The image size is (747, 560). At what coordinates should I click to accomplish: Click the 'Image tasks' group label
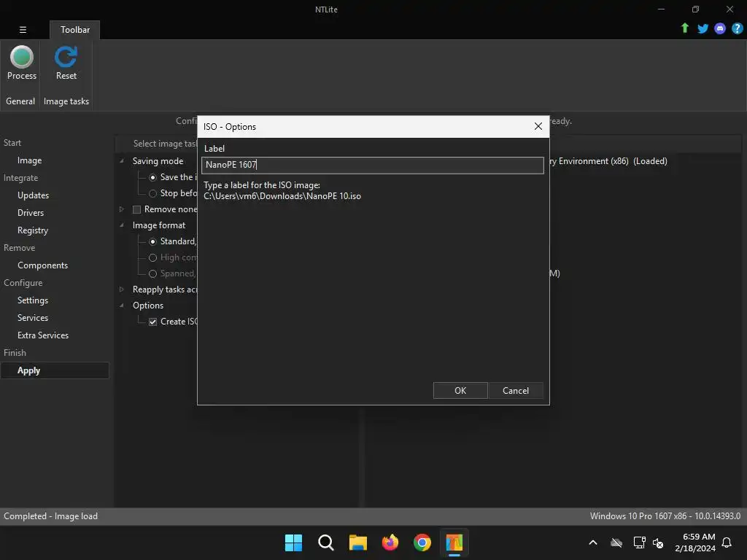coord(66,101)
